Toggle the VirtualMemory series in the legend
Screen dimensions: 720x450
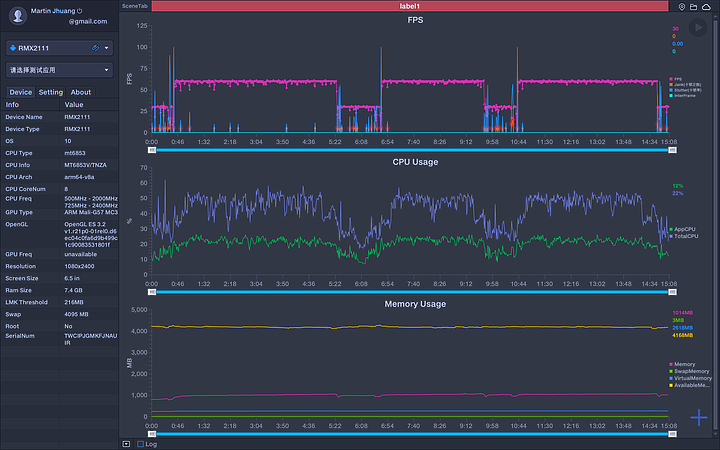tap(690, 378)
